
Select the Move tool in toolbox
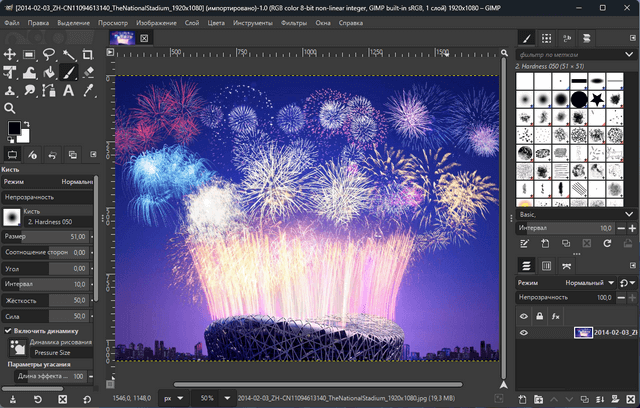[x=10, y=54]
